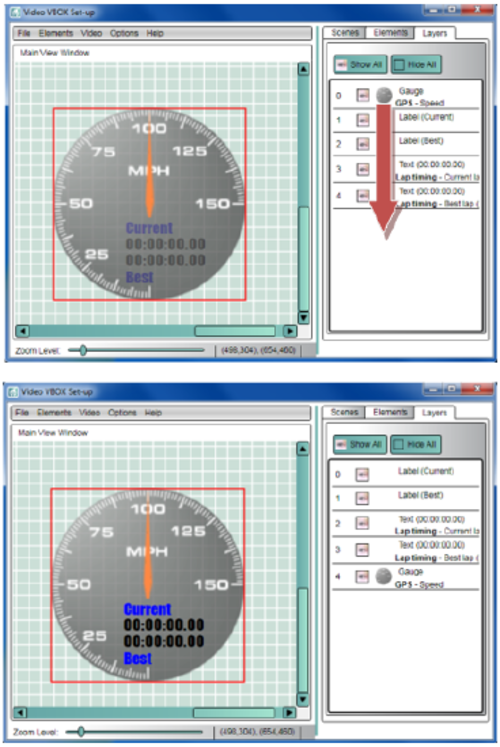Toggle visibility of layer 4 Text Best lap, upper window
The width and height of the screenshot is (500, 747).
tap(363, 195)
